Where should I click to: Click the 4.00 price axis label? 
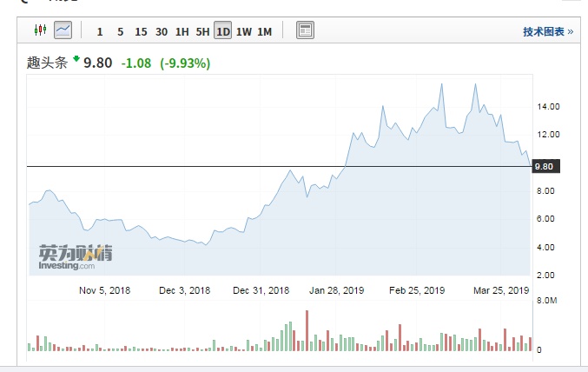point(545,248)
